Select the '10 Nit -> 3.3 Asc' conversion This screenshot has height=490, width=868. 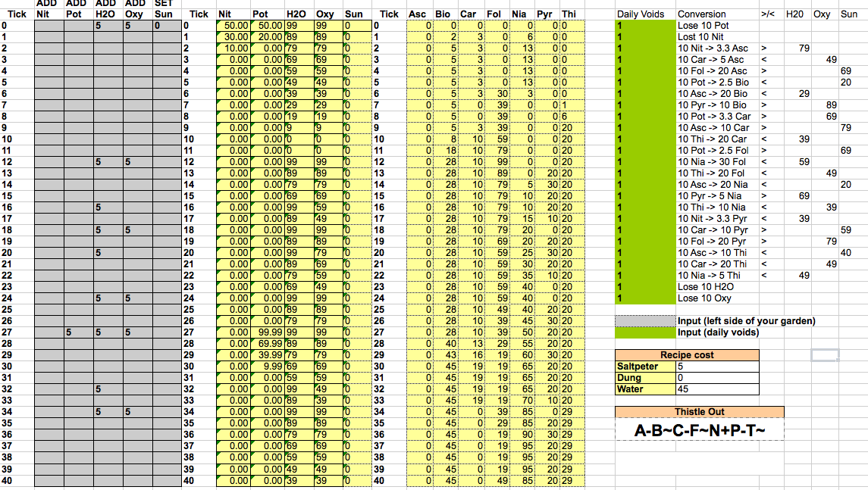717,48
